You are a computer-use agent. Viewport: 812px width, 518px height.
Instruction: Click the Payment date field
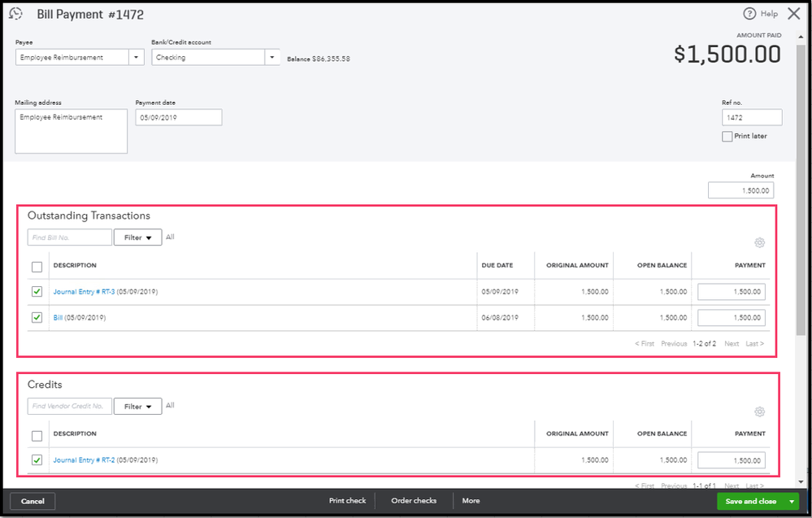click(179, 118)
